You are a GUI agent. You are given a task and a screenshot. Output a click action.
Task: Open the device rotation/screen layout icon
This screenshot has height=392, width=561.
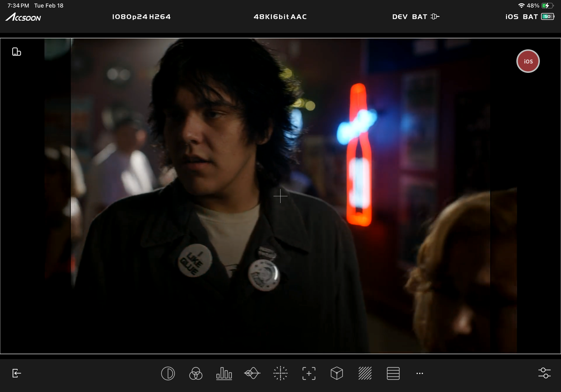pos(16,52)
